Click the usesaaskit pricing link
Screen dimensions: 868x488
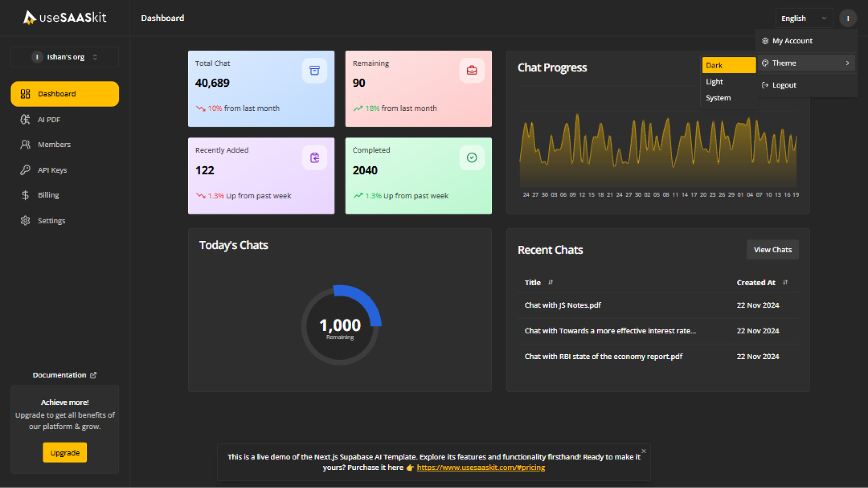click(481, 467)
